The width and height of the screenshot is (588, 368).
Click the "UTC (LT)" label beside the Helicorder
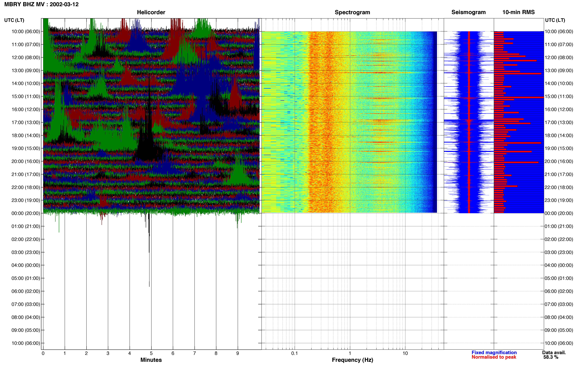click(x=14, y=20)
